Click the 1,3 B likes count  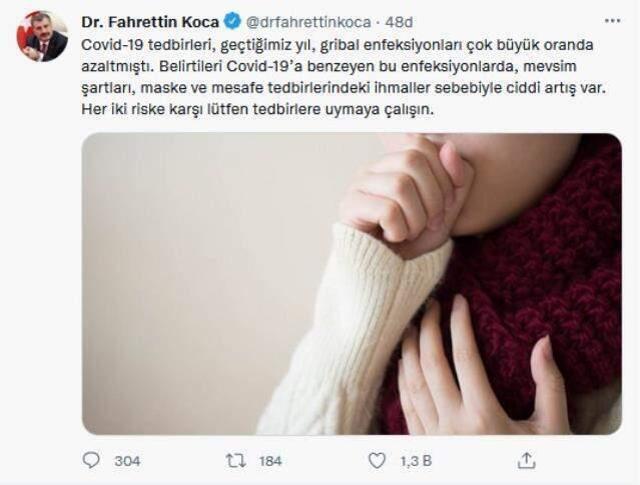413,461
